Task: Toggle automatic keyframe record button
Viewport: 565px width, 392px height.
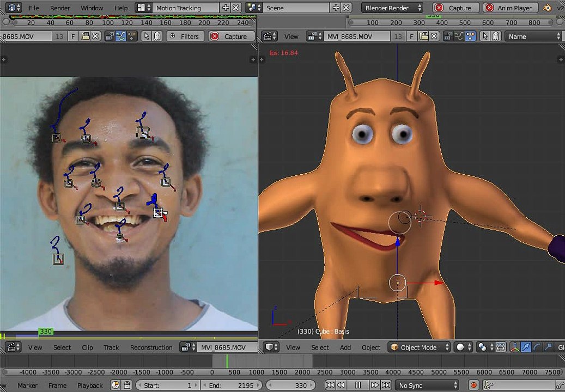Action: pos(474,385)
